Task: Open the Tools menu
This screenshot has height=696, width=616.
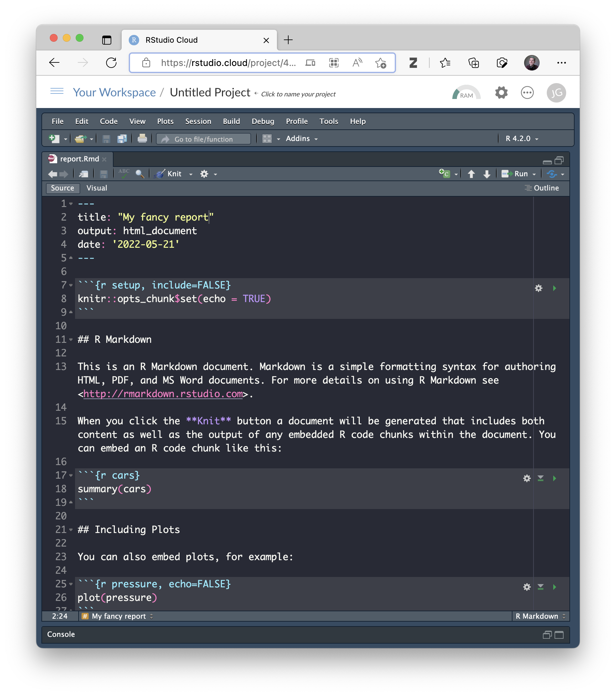Action: point(328,121)
